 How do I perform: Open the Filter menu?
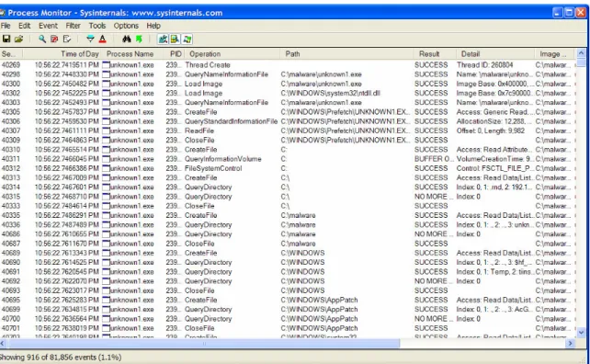tap(73, 26)
